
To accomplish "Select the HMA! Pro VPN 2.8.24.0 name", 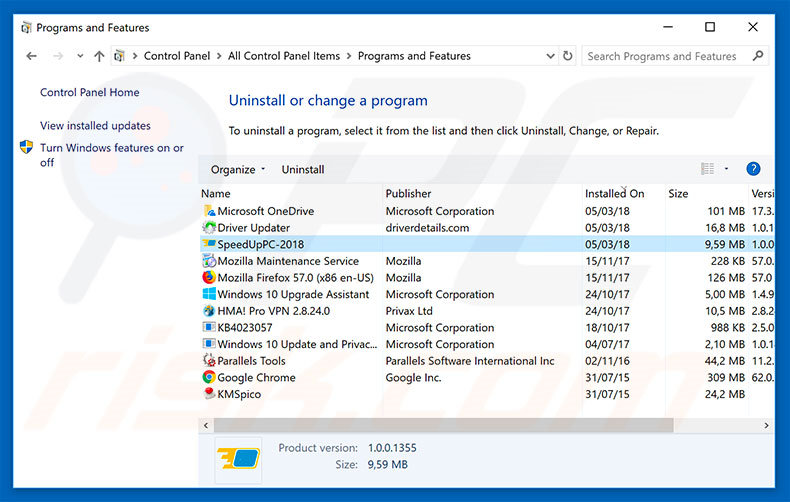I will [x=274, y=311].
